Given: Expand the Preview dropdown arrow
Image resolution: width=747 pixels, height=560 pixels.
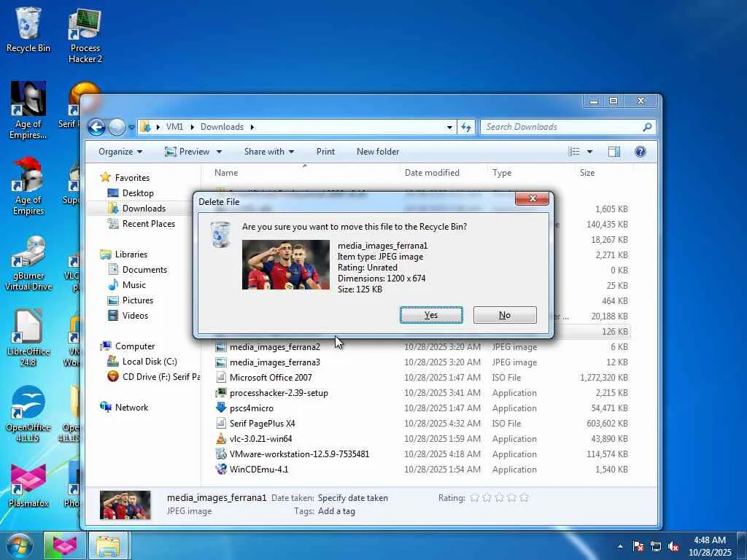Looking at the screenshot, I should [x=219, y=152].
